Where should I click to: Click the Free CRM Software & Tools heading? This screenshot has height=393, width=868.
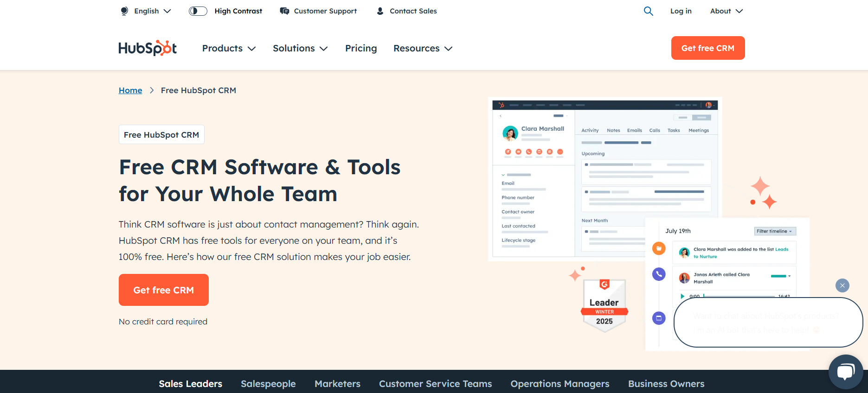tap(260, 181)
